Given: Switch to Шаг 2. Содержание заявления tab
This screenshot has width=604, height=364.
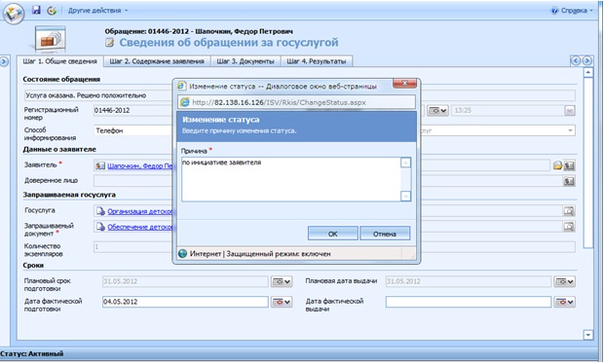Looking at the screenshot, I should click(157, 61).
